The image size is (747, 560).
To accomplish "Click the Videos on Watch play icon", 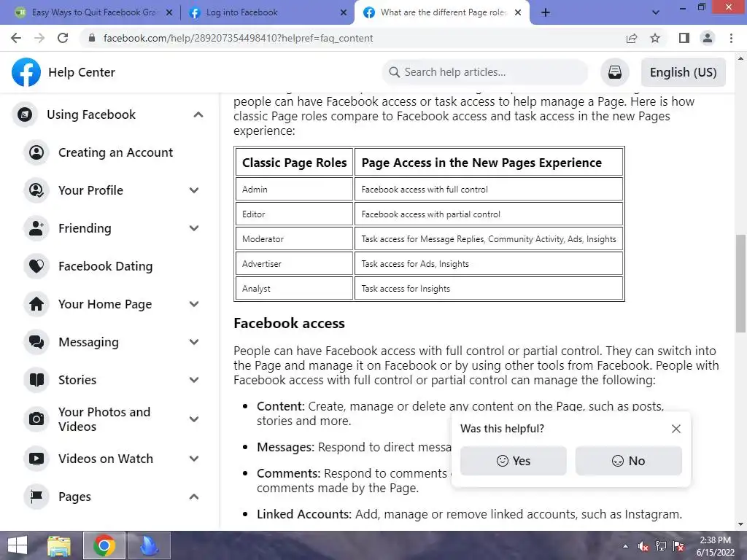I will pyautogui.click(x=36, y=459).
